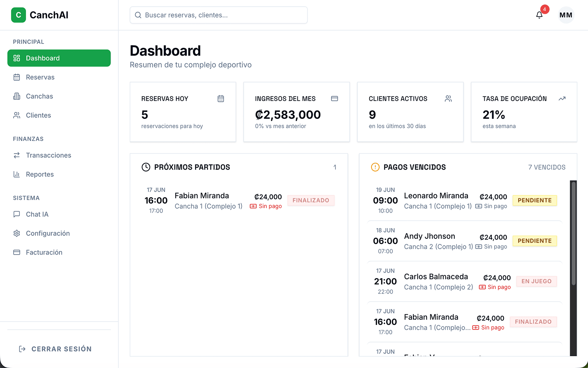Click the Clientes Activos card title
Screen dimensions: 588x368
(398, 99)
